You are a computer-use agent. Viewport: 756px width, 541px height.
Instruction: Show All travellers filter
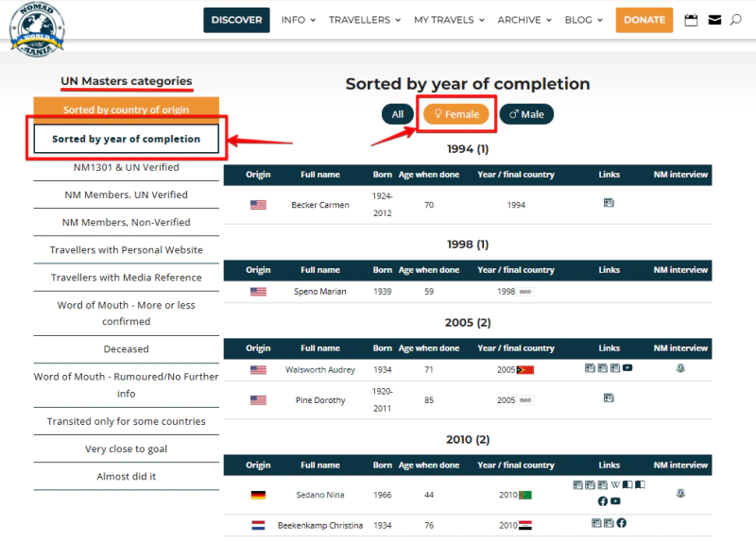point(398,114)
